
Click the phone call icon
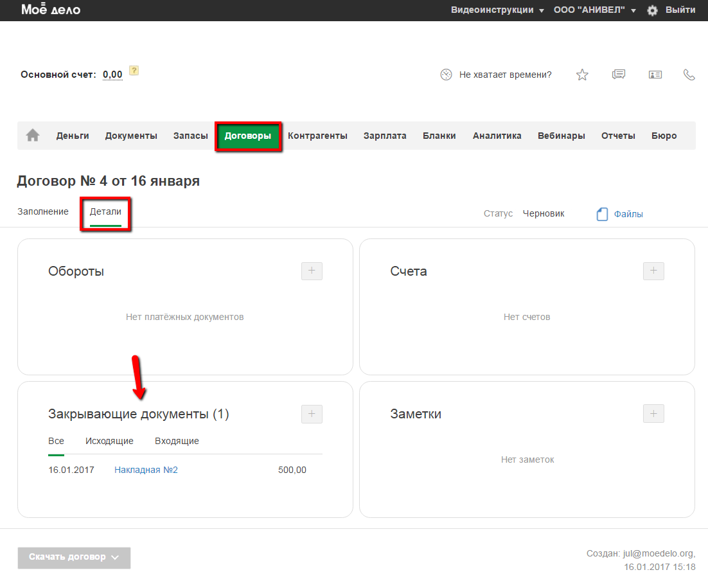click(689, 75)
